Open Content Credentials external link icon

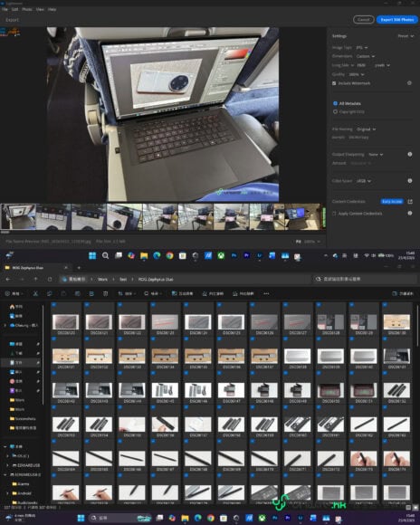point(410,202)
